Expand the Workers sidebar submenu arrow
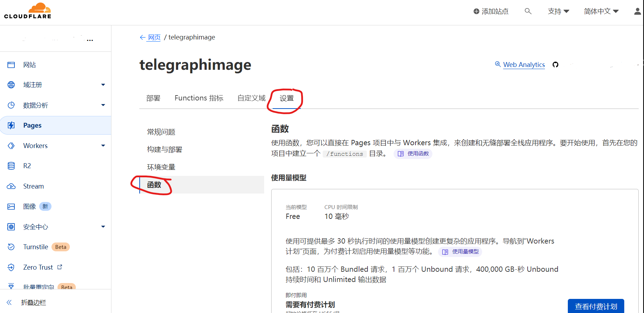 tap(103, 146)
